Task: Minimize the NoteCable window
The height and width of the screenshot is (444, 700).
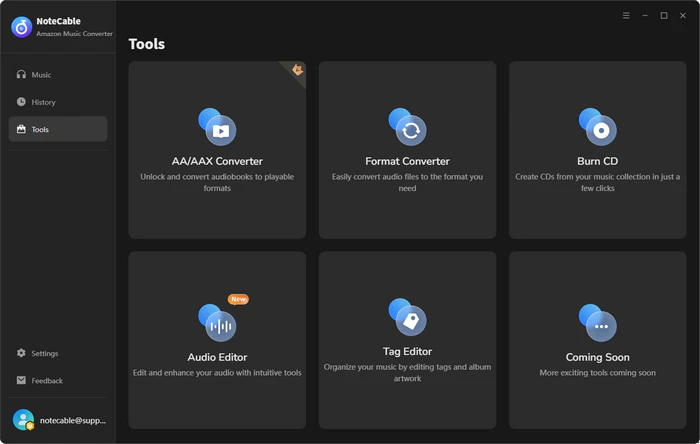Action: pos(645,16)
